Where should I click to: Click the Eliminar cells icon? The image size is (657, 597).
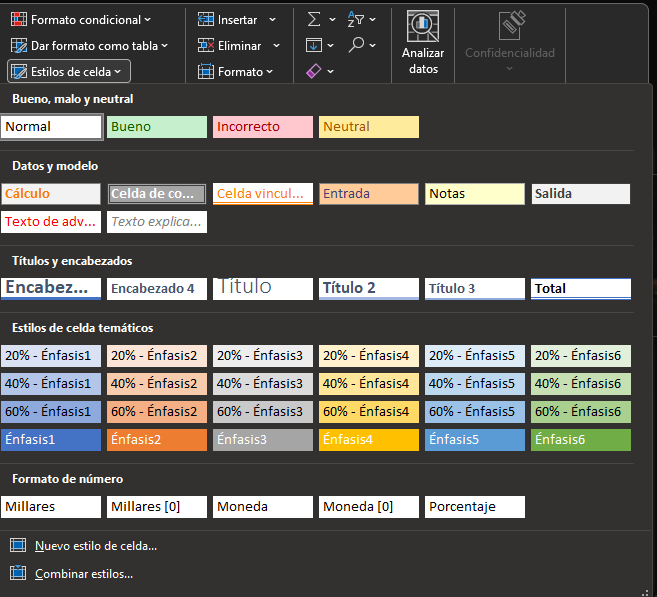tap(206, 45)
